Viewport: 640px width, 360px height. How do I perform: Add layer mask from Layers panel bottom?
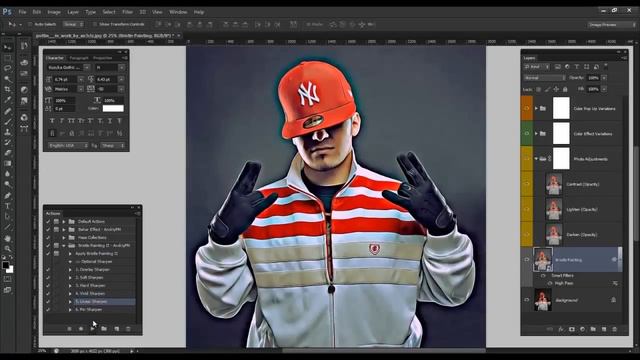pyautogui.click(x=572, y=329)
